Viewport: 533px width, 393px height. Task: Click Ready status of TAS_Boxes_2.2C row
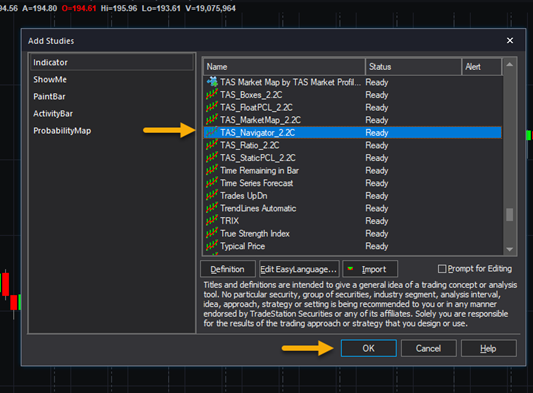click(x=377, y=95)
